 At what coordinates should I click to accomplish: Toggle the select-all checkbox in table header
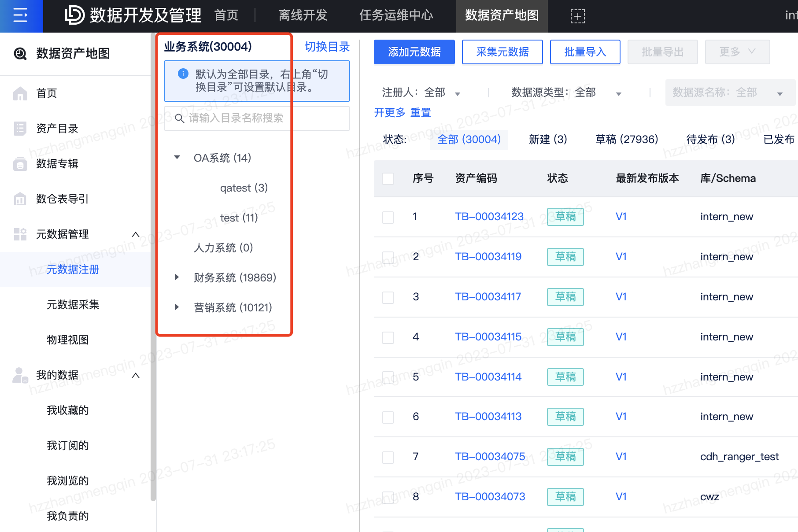pyautogui.click(x=388, y=179)
